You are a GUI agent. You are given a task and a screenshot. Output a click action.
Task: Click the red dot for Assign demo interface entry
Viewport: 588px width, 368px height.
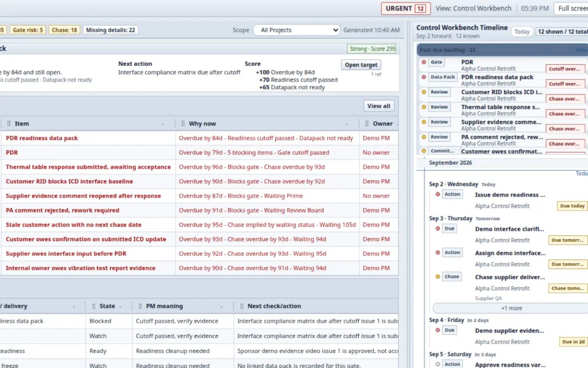[437, 253]
